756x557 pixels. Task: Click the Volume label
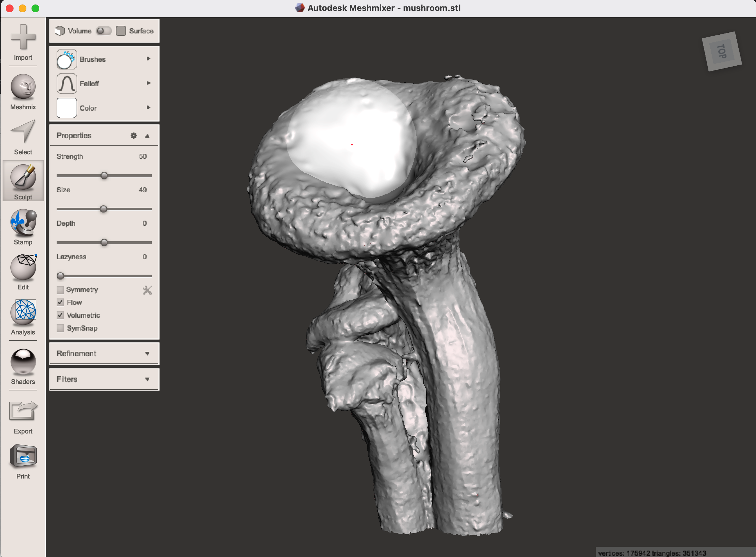click(79, 31)
